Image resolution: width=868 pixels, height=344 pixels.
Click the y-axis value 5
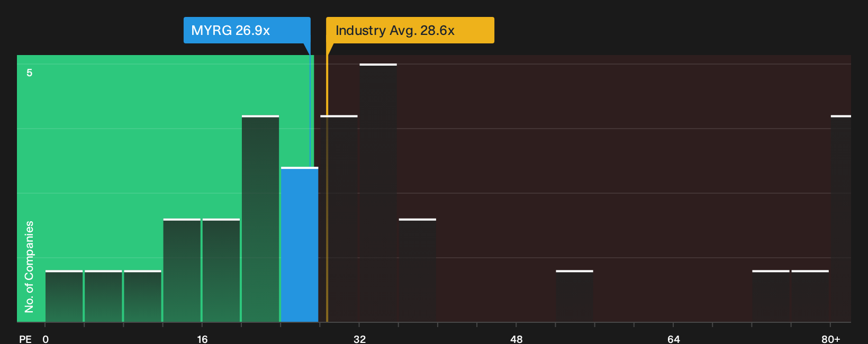click(x=30, y=73)
